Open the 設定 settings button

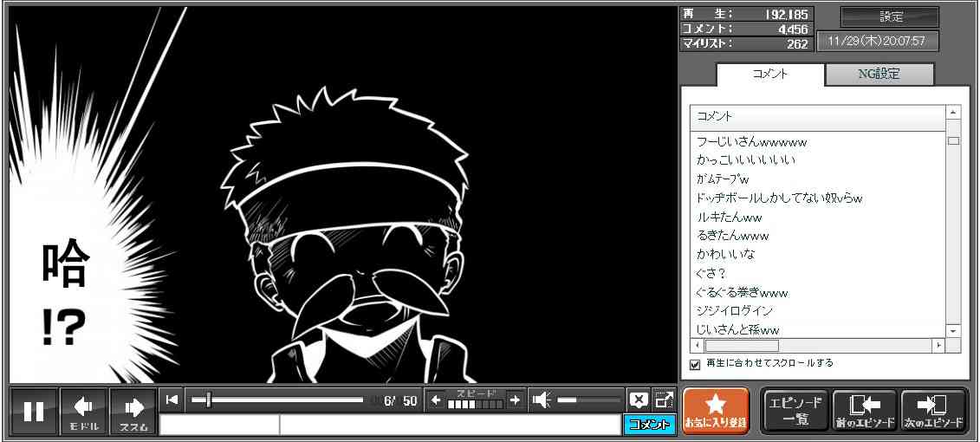click(x=890, y=17)
